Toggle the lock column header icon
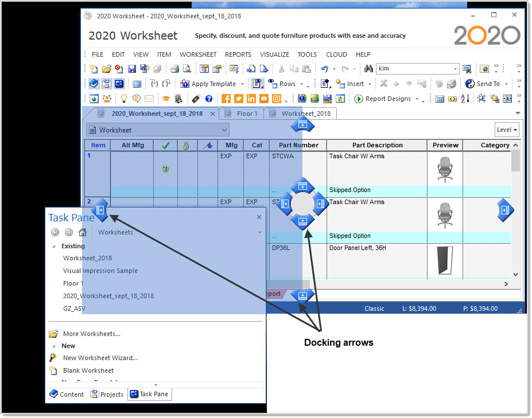Screen dimensions: 532x418 pyautogui.click(x=187, y=145)
